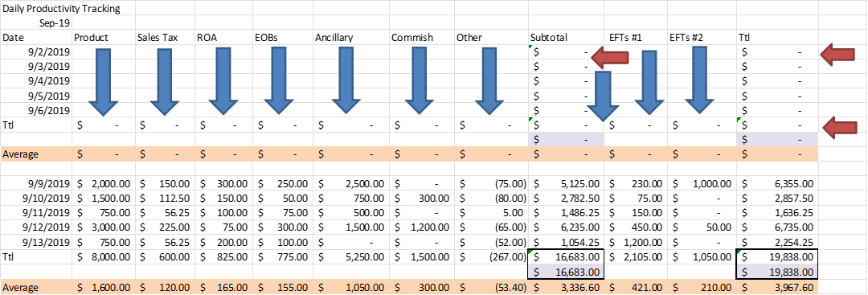Viewport: 868px width, 295px height.
Task: Select the blue arrow under ROA column
Action: point(223,81)
